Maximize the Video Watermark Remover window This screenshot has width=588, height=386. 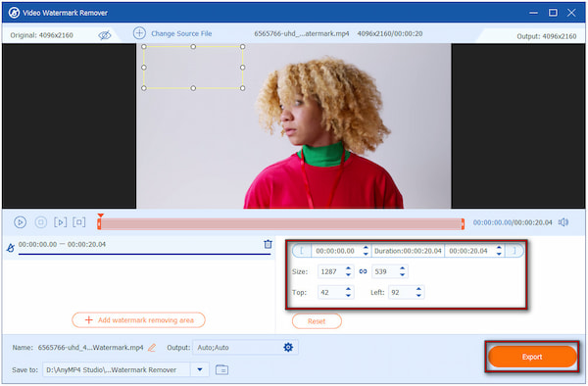[x=553, y=13]
